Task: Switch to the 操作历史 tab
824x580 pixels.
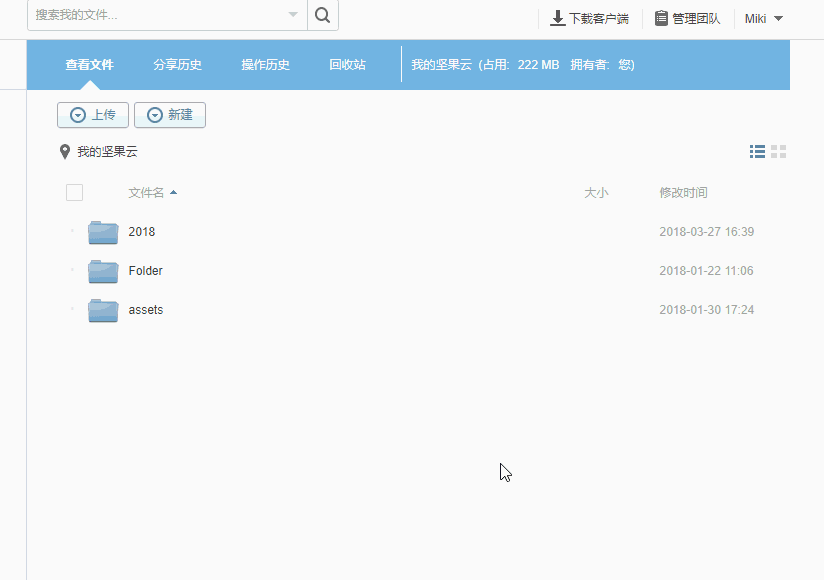Action: coord(265,65)
